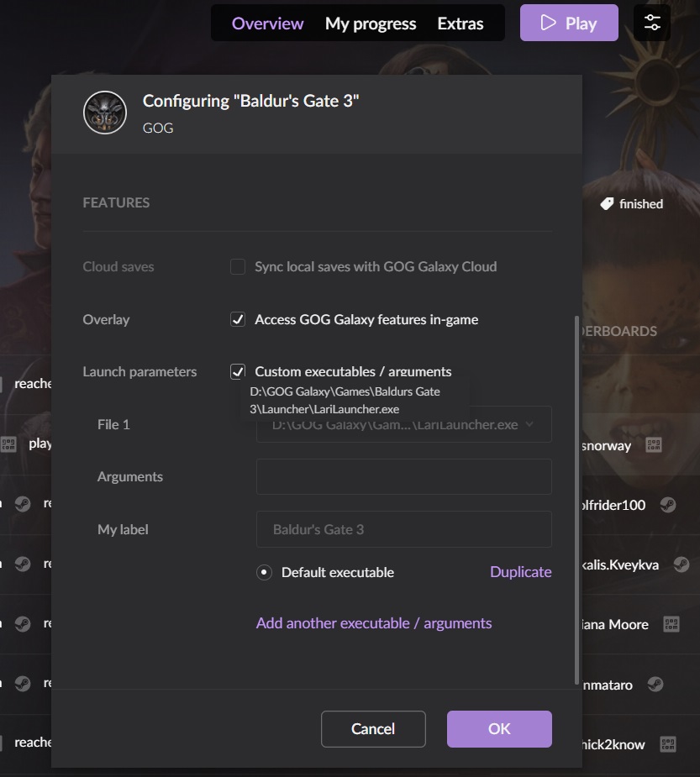
Task: Click Steam icon beside nmataro
Action: 655,685
